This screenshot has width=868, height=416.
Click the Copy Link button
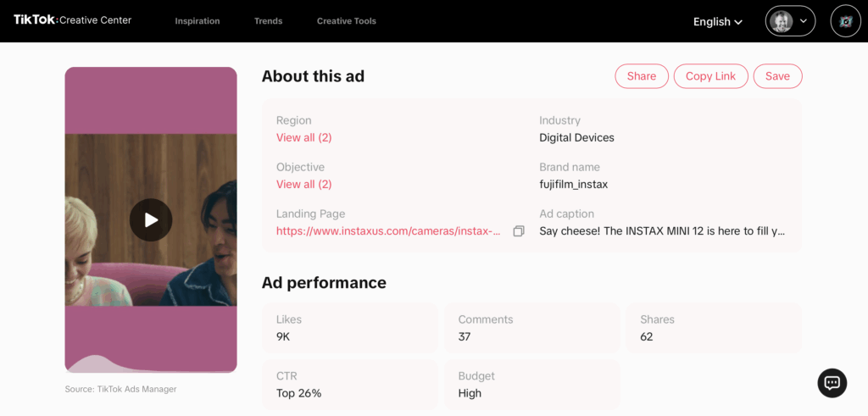[711, 76]
